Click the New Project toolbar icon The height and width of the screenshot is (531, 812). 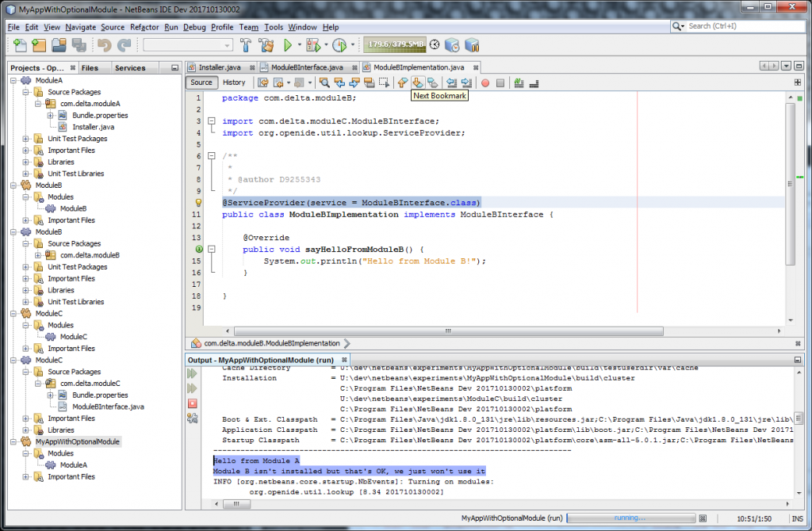coord(40,45)
